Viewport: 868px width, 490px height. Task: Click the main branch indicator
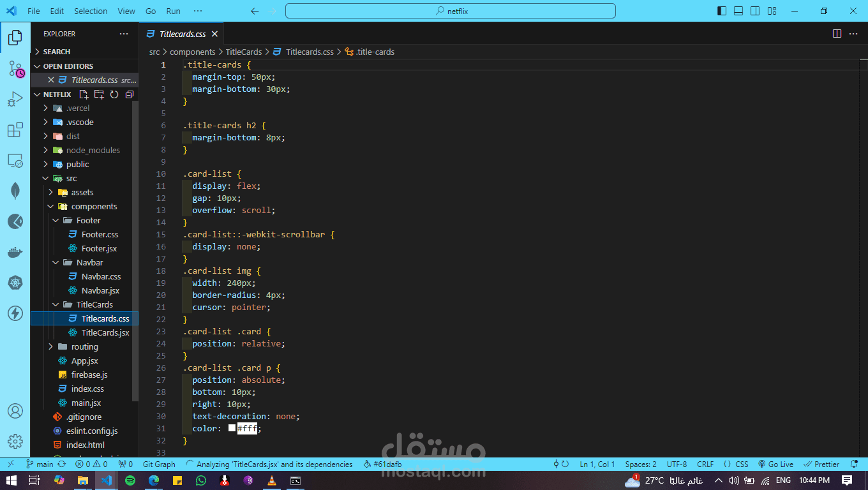pyautogui.click(x=40, y=464)
